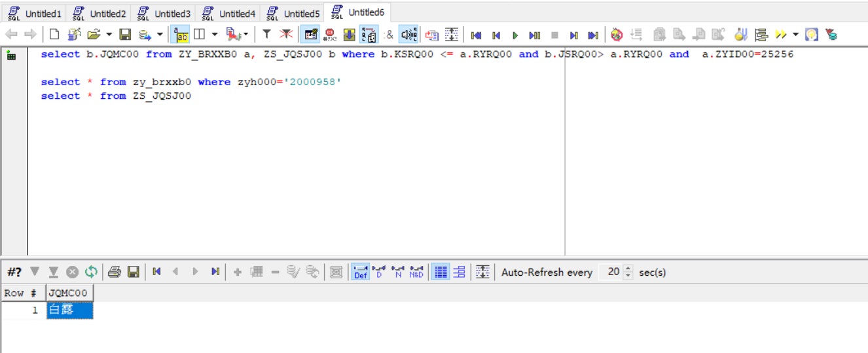This screenshot has width=868, height=353.
Task: Click the results toolbar fit-row-height icon
Action: pyautogui.click(x=482, y=272)
